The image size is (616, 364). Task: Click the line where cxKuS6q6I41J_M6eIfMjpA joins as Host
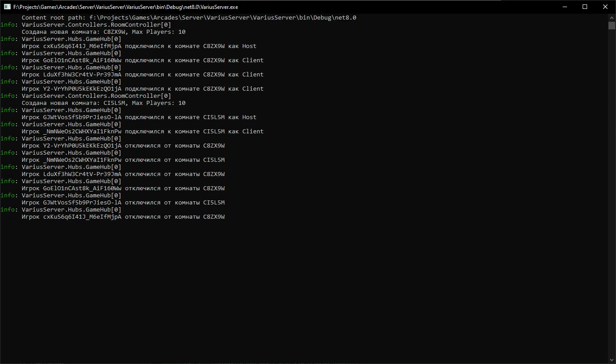(x=139, y=46)
